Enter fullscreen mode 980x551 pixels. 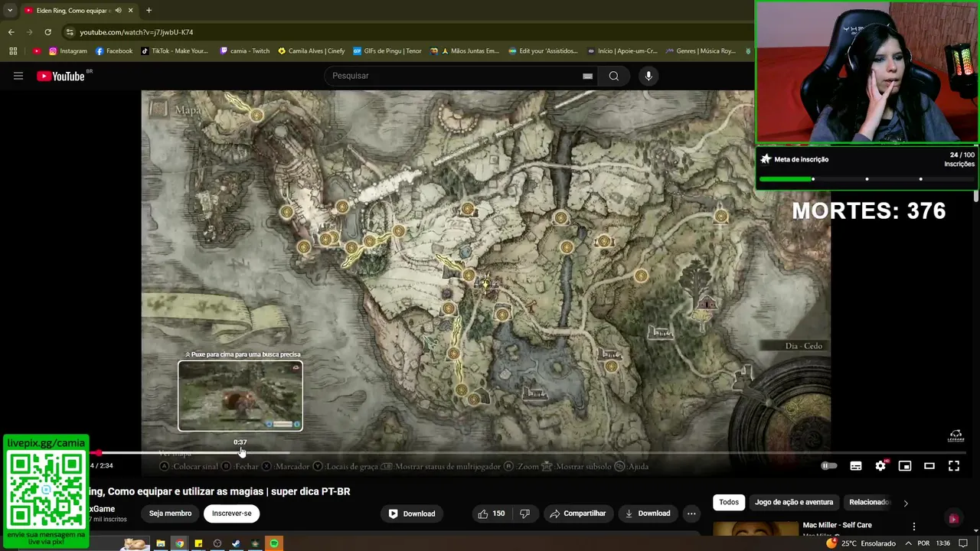954,466
